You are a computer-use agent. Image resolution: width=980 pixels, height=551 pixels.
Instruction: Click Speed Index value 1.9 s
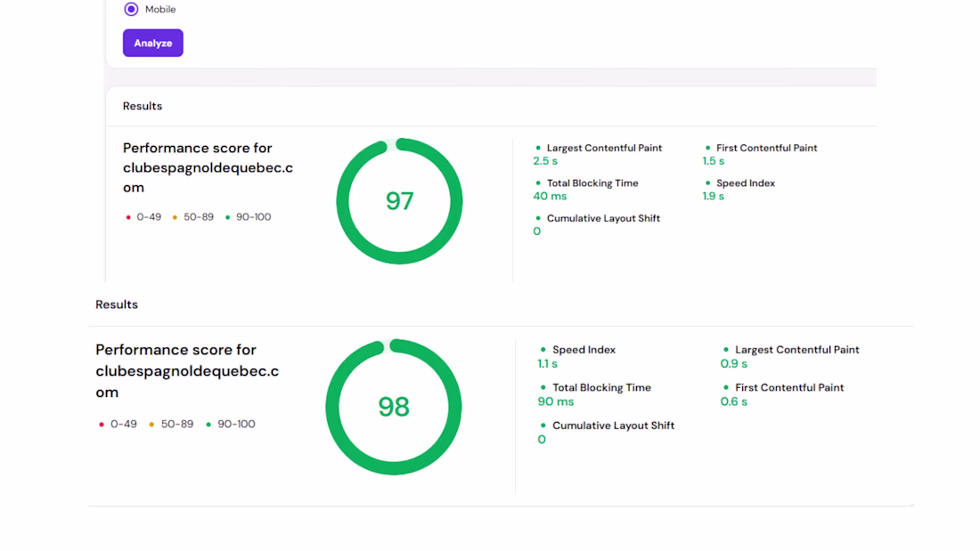coord(713,196)
